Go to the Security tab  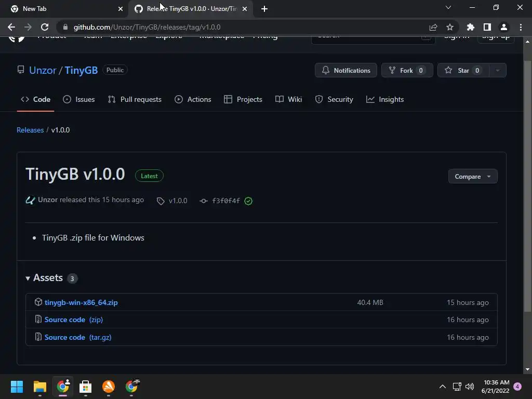point(334,99)
